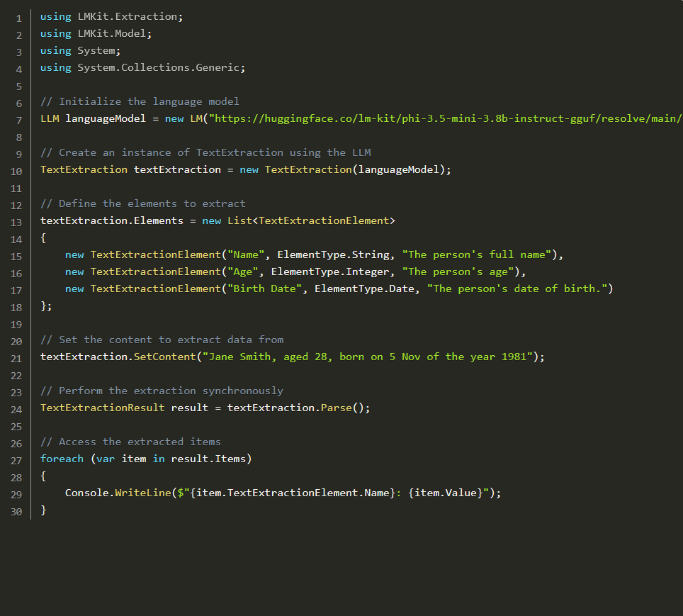Click line number 21 in the gutter

[x=16, y=359]
